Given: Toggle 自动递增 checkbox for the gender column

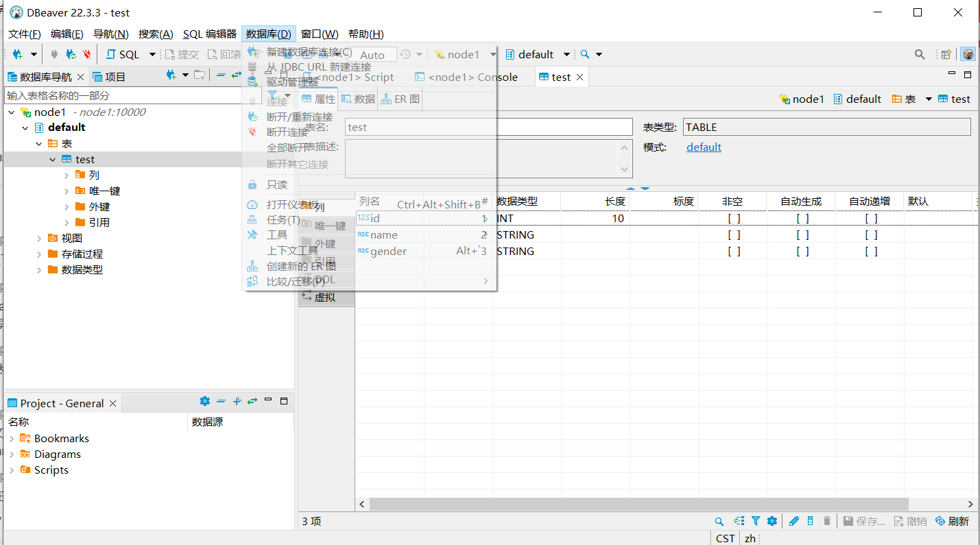Looking at the screenshot, I should click(871, 252).
